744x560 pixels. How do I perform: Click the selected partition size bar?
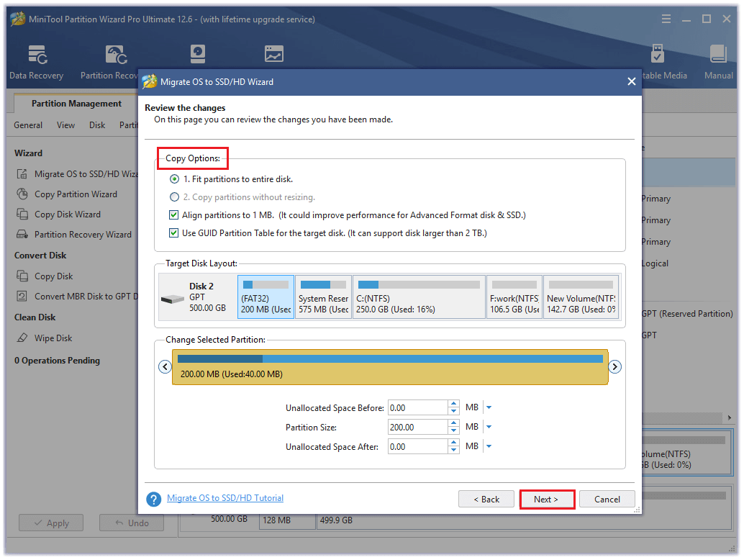click(389, 367)
